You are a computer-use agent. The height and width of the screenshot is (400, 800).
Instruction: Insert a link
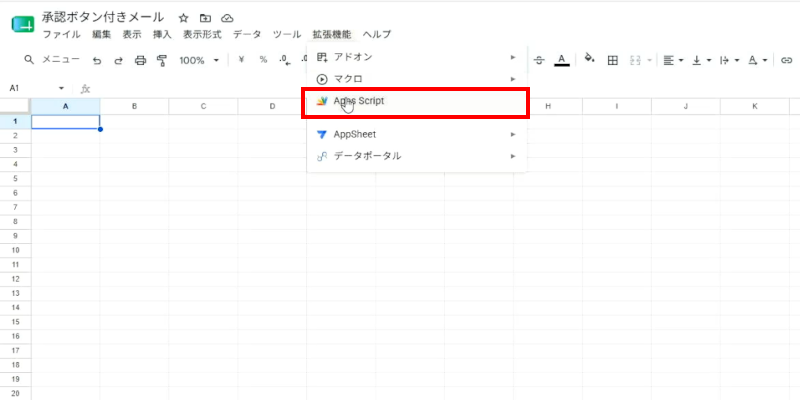click(x=786, y=60)
